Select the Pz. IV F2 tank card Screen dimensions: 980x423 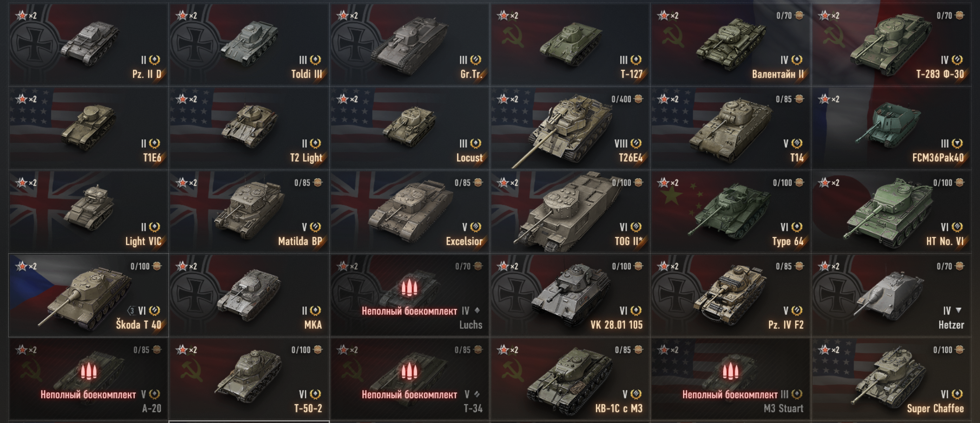click(x=730, y=295)
